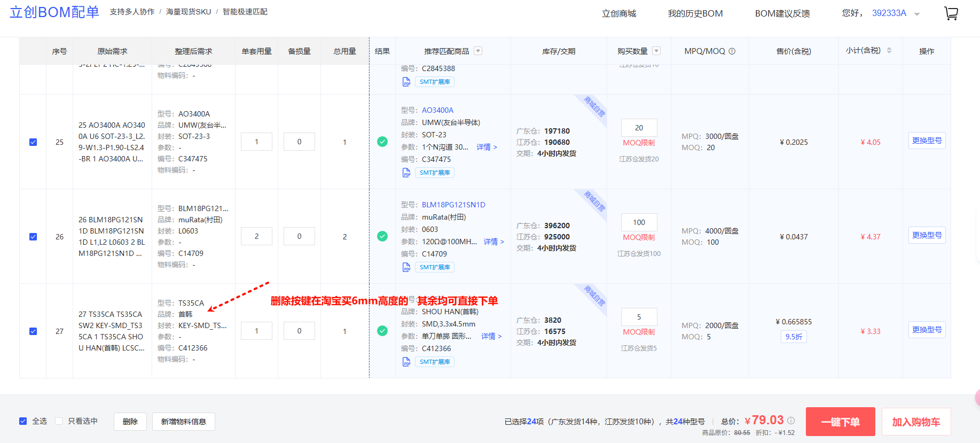The width and height of the screenshot is (980, 443).
Task: Click 售价(含税) column header
Action: [x=794, y=51]
